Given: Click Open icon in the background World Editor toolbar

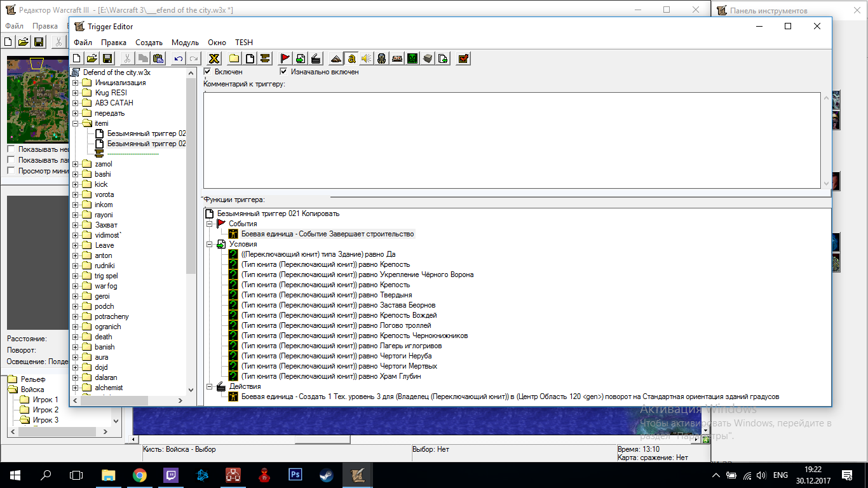Looking at the screenshot, I should pyautogui.click(x=24, y=42).
